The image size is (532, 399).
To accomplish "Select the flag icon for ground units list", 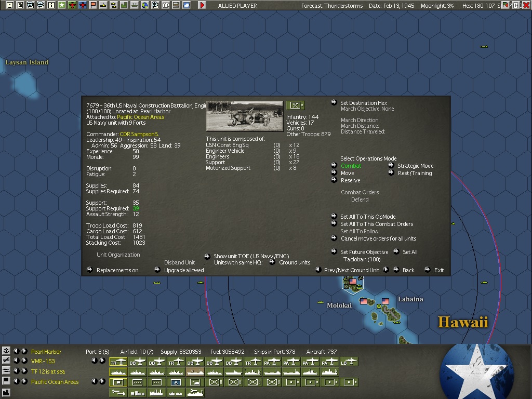I will click(6, 382).
